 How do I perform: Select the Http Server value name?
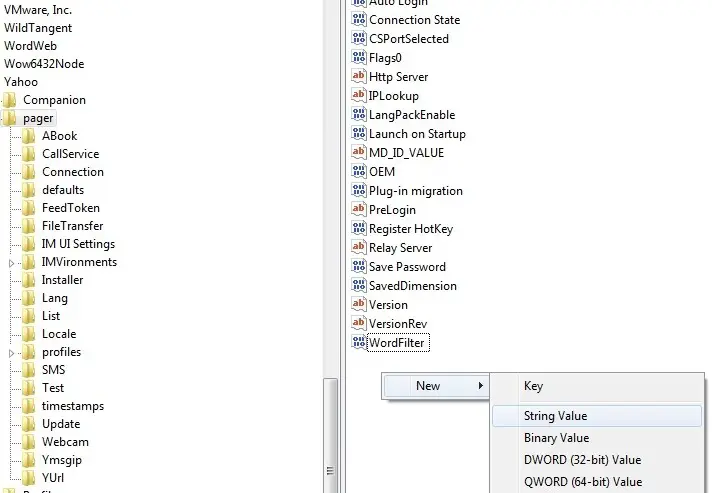click(399, 77)
